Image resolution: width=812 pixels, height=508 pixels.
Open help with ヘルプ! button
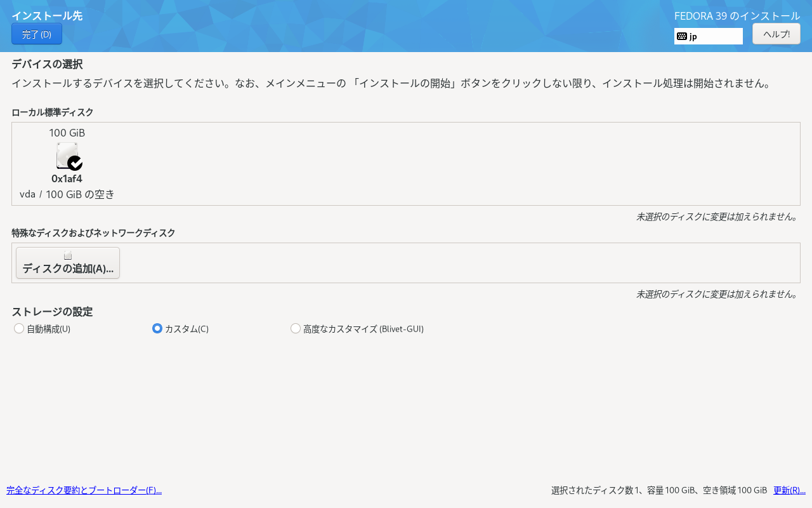(x=776, y=34)
